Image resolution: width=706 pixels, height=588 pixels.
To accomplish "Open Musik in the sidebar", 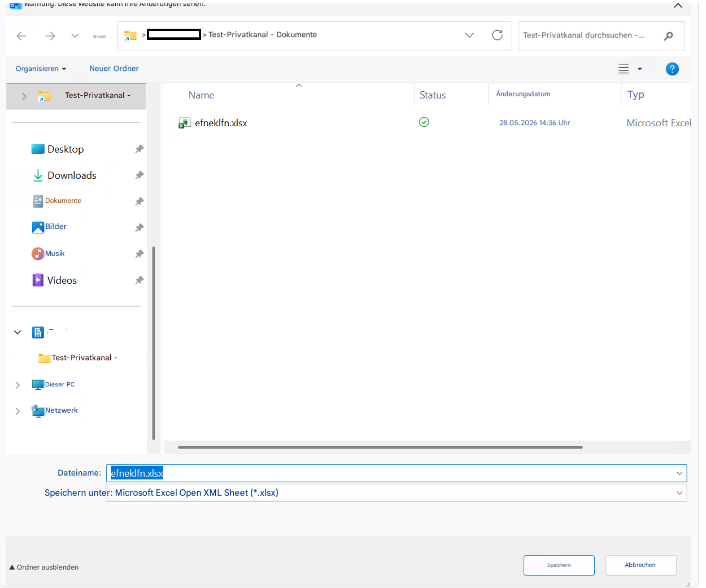I will (54, 254).
